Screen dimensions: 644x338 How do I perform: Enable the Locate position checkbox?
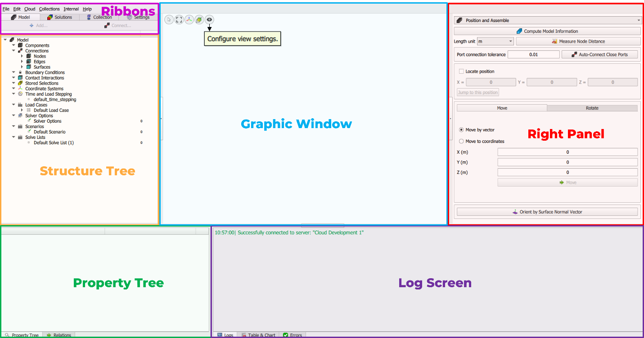pyautogui.click(x=461, y=71)
